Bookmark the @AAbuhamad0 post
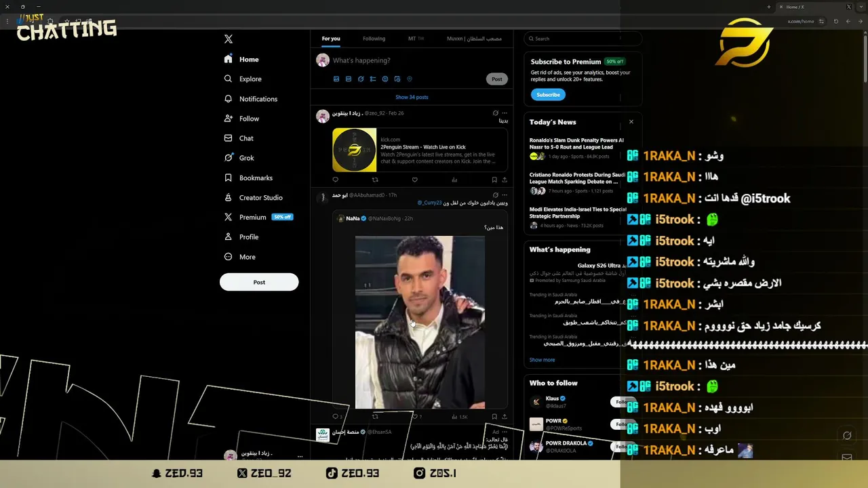The image size is (868, 488). click(494, 416)
